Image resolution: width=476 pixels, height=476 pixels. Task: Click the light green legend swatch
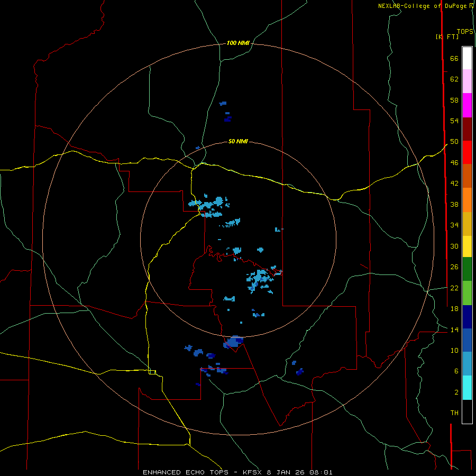(x=467, y=293)
